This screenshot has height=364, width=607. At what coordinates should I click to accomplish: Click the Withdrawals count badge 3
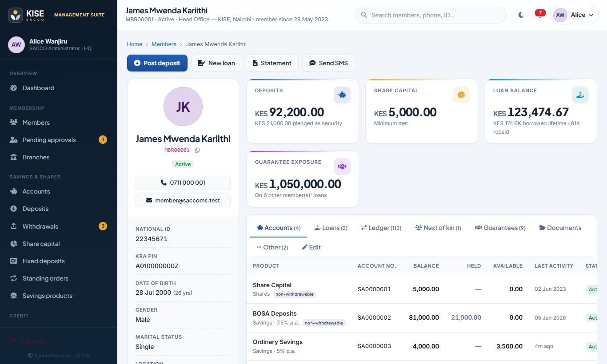coord(103,226)
